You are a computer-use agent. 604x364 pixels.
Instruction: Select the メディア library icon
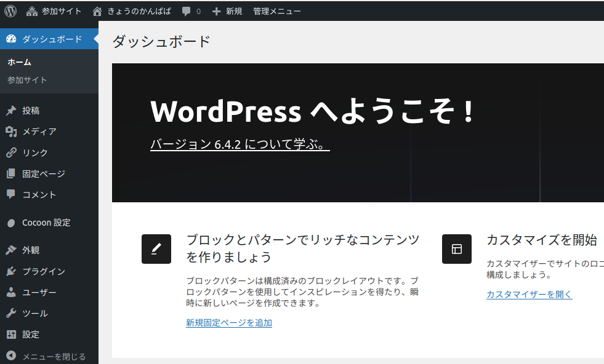10,131
